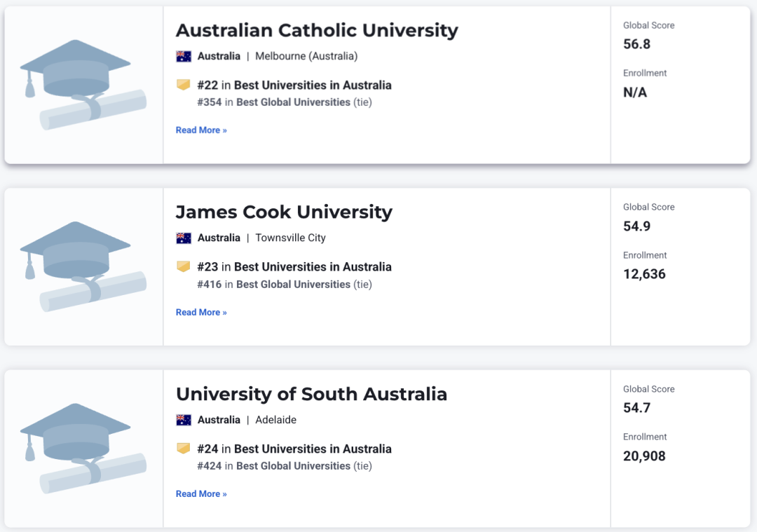Click the yellow badge next to #23 ranking

point(184,266)
